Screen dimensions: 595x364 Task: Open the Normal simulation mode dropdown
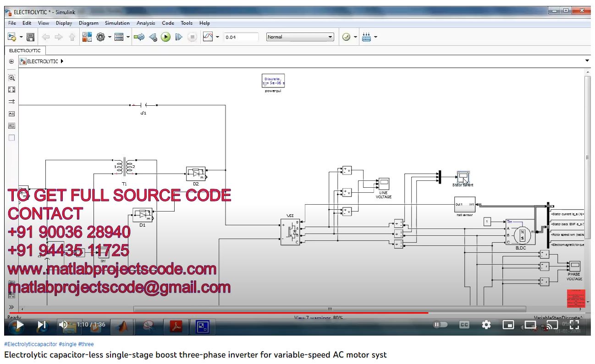point(300,37)
